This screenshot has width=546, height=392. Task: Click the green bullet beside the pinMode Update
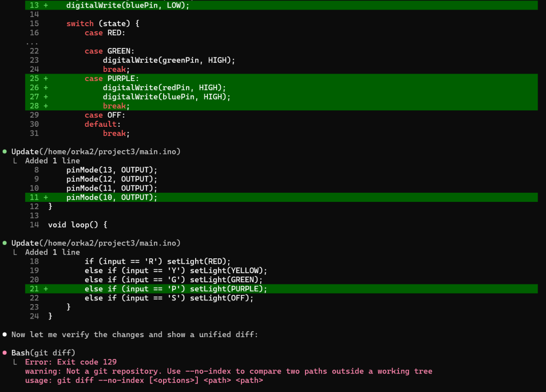[5, 152]
